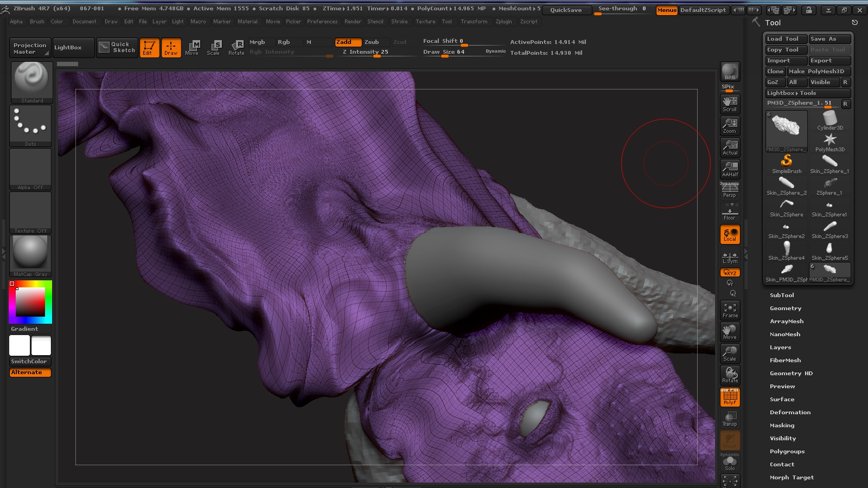Expand the Layers section
The image size is (868, 488).
pyautogui.click(x=780, y=348)
